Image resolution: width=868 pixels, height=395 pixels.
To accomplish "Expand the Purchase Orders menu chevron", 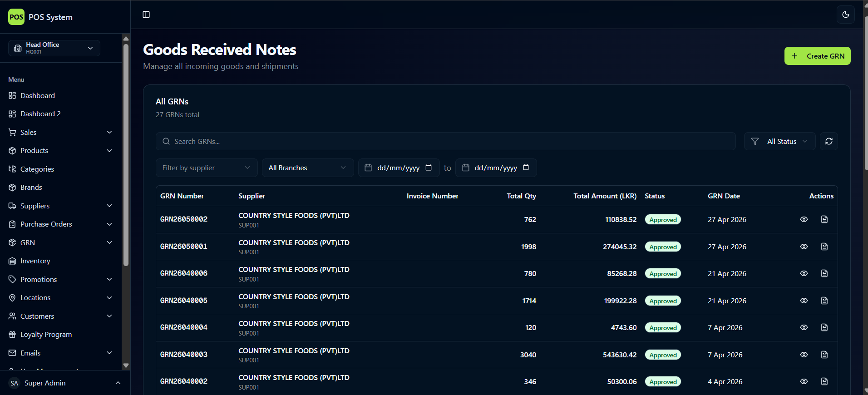I will pos(109,224).
